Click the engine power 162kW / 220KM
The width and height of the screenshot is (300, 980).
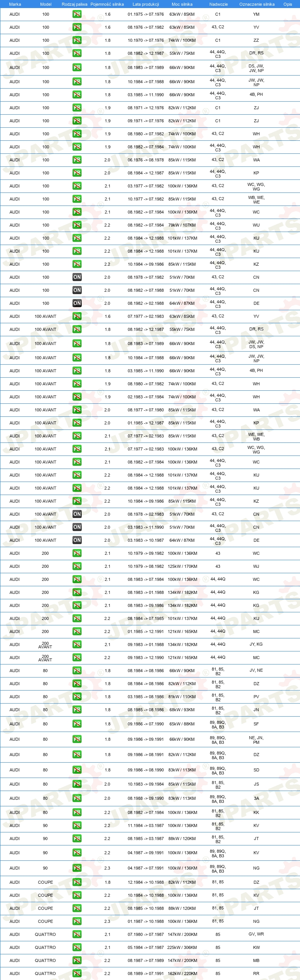(x=183, y=973)
